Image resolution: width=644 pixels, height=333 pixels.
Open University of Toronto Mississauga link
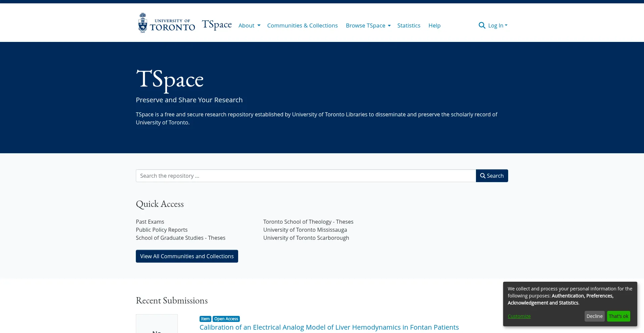coord(305,230)
